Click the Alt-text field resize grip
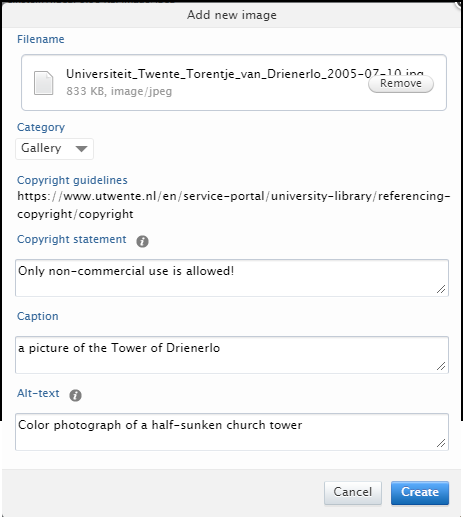This screenshot has height=519, width=463. click(441, 443)
